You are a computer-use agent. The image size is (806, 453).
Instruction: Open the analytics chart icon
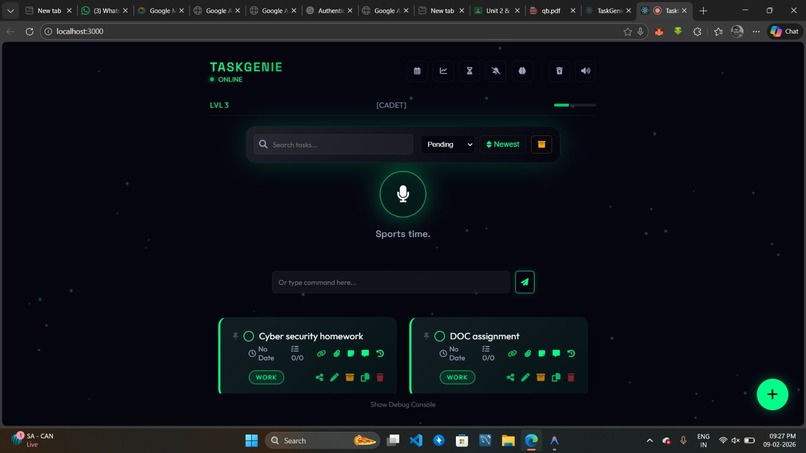tap(443, 71)
